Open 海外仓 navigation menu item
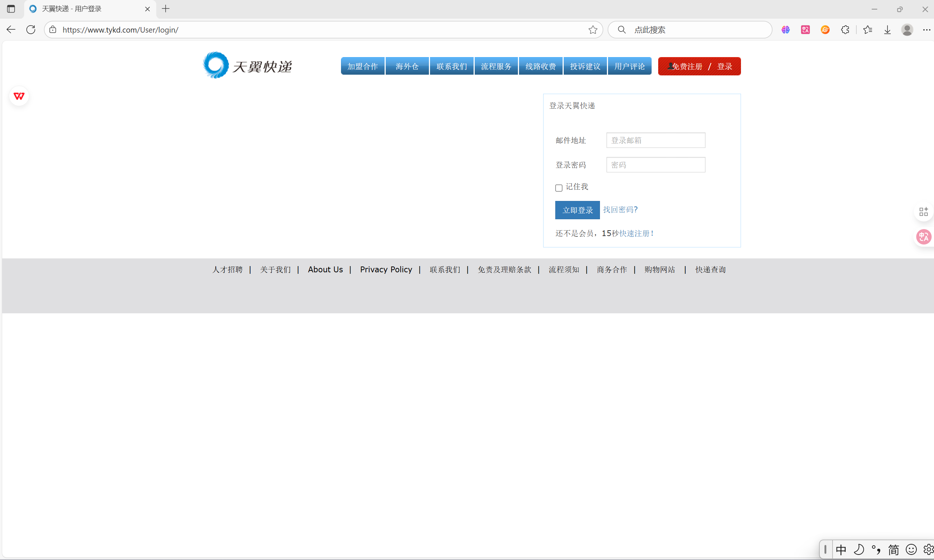Viewport: 934px width, 560px height. [407, 66]
